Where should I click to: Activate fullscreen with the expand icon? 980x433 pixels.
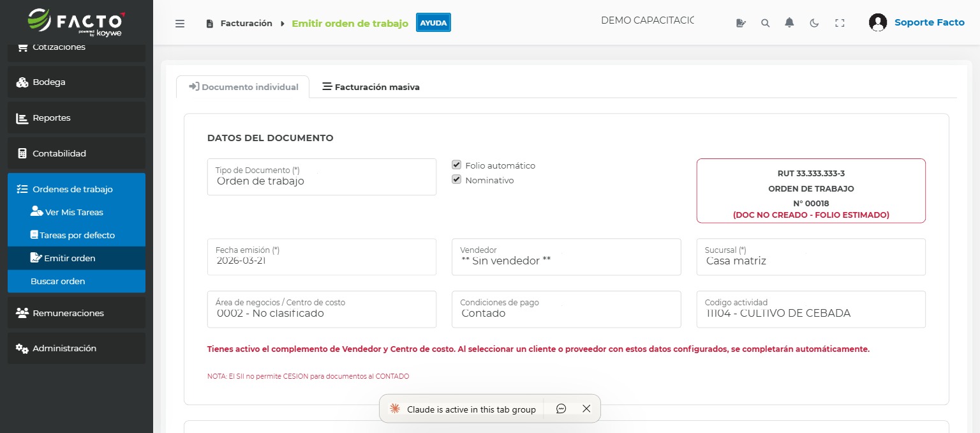pyautogui.click(x=840, y=22)
